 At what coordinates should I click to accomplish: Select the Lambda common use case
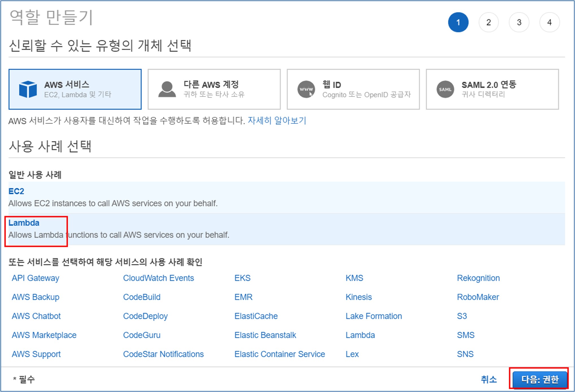(x=24, y=223)
